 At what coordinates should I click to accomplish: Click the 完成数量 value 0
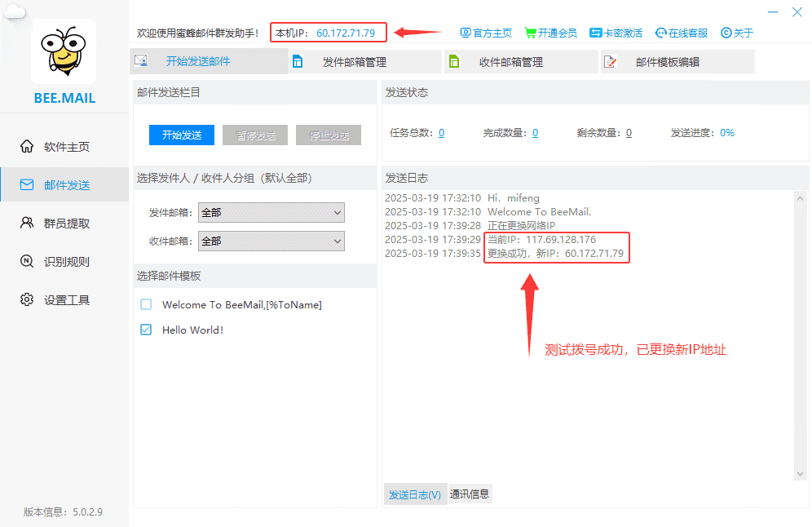(x=535, y=133)
